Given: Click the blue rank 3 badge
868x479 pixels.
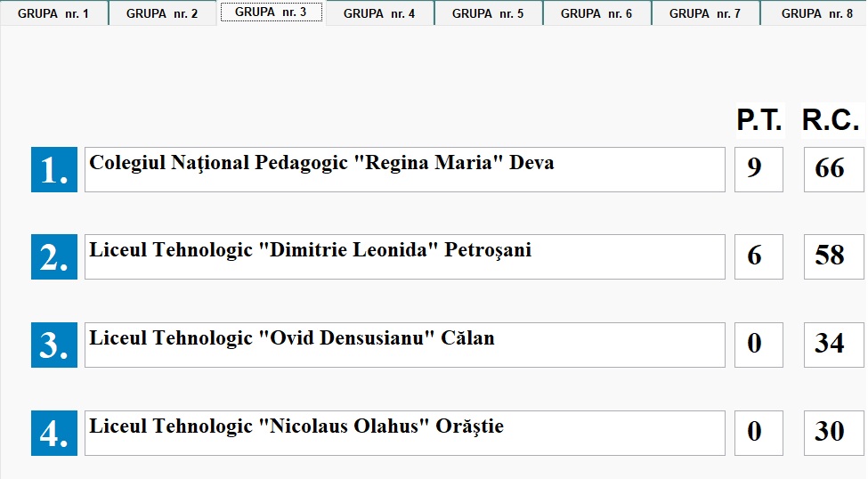Looking at the screenshot, I should 54,345.
